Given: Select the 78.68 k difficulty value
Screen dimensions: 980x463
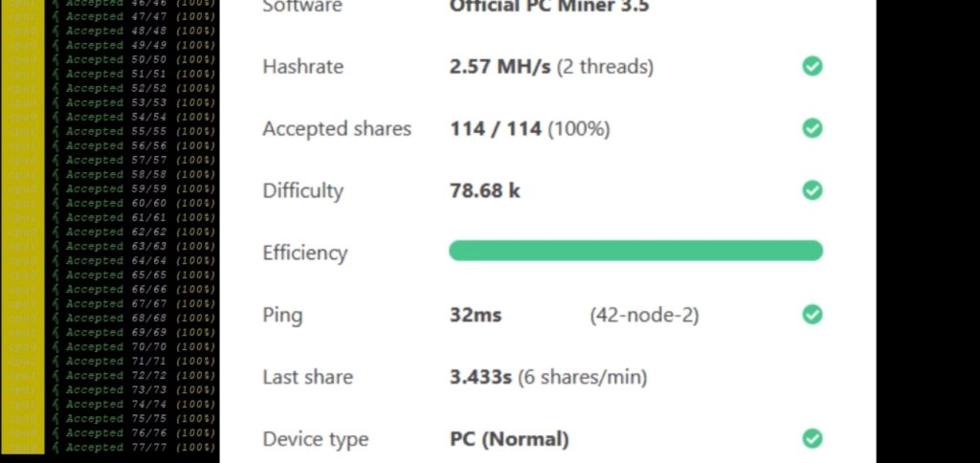Looking at the screenshot, I should point(484,190).
